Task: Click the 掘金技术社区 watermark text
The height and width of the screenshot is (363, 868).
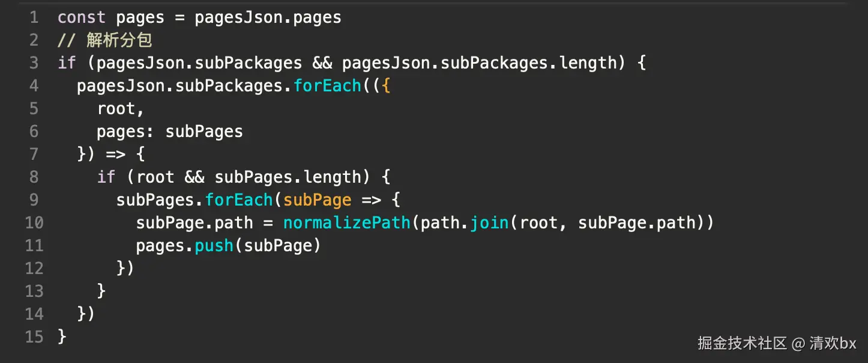Action: (x=742, y=343)
